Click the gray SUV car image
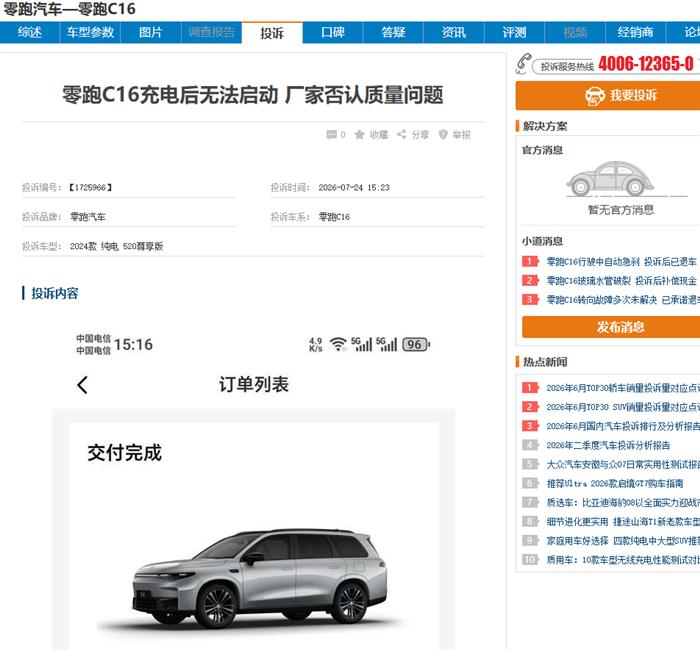This screenshot has width=700, height=650. [x=260, y=579]
